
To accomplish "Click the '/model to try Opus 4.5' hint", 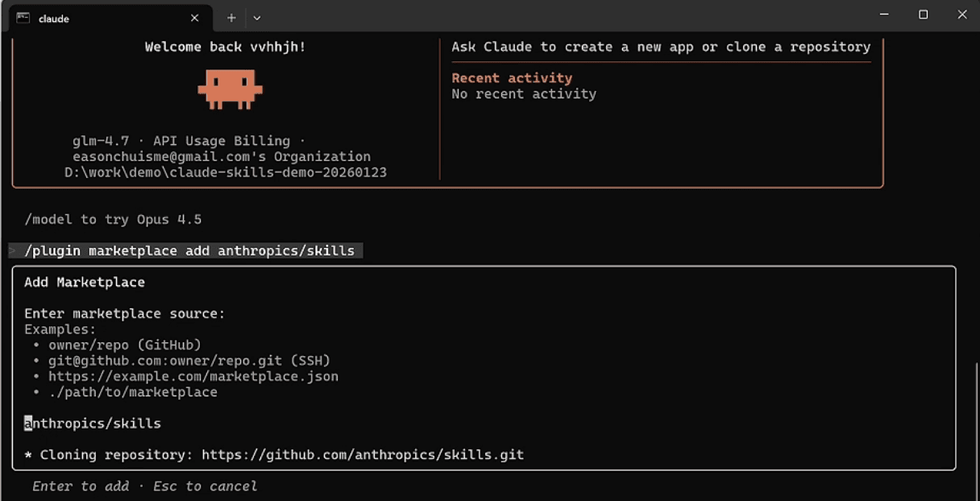I will (113, 219).
